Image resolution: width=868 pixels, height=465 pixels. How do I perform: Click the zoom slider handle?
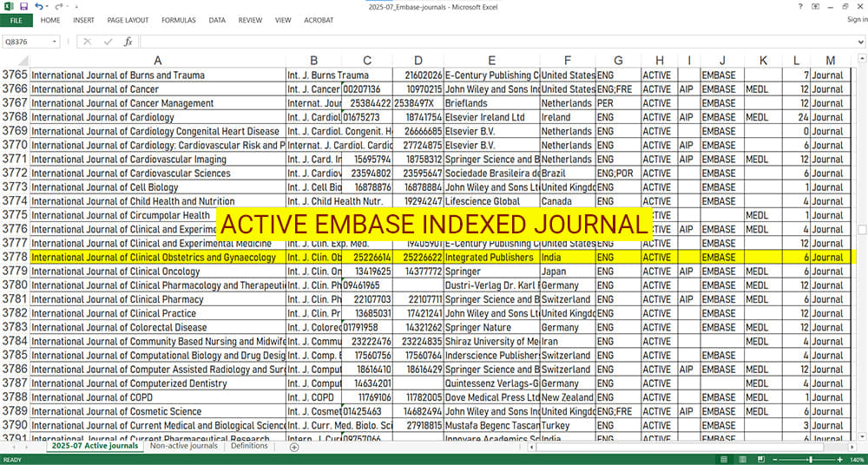coord(811,460)
